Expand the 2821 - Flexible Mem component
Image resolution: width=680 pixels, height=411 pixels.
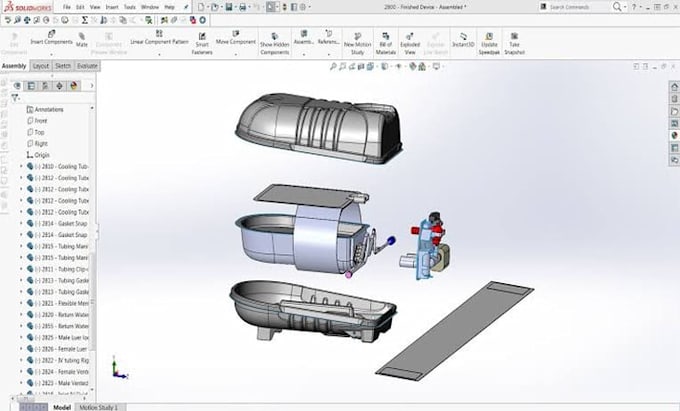pyautogui.click(x=21, y=303)
